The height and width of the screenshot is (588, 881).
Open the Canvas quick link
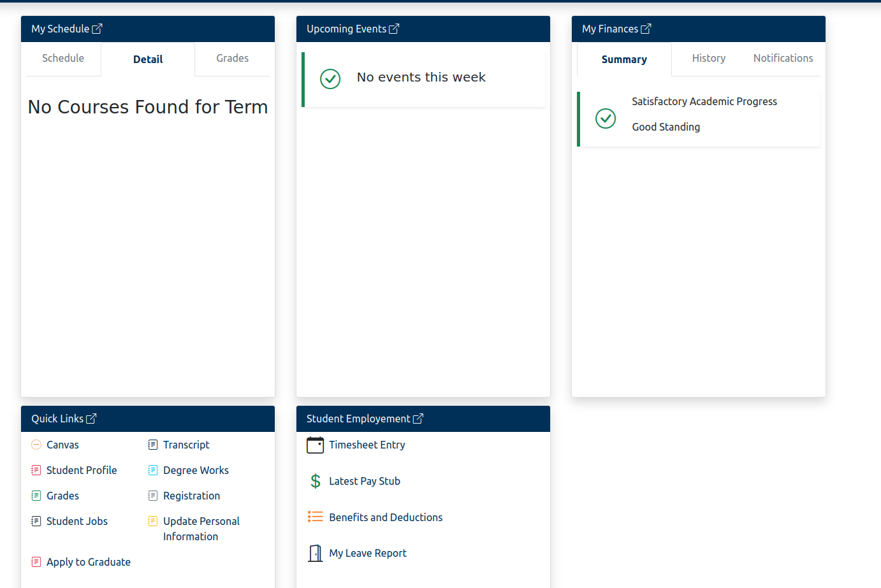click(62, 445)
